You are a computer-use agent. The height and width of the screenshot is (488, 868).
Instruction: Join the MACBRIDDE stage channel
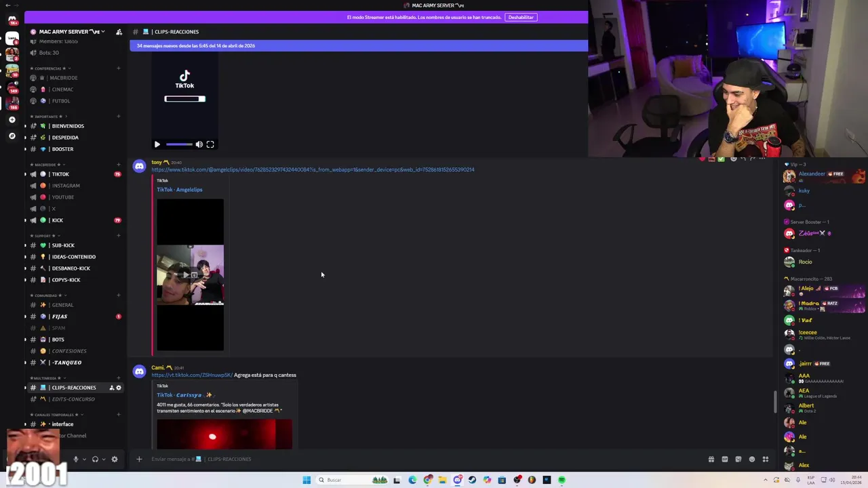[75, 78]
